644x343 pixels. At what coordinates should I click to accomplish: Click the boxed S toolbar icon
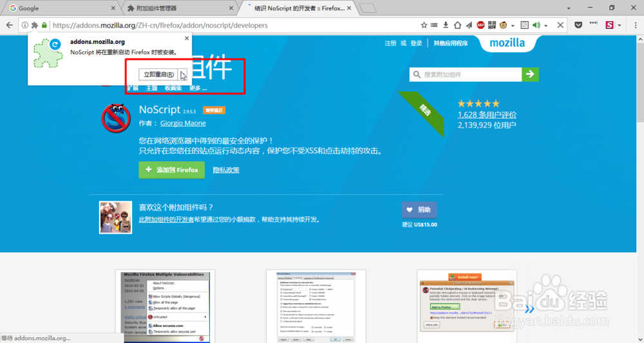click(x=524, y=25)
